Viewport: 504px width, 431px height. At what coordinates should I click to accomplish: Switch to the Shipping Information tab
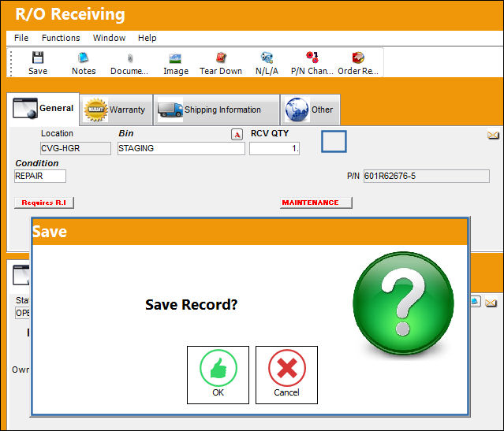pyautogui.click(x=217, y=110)
